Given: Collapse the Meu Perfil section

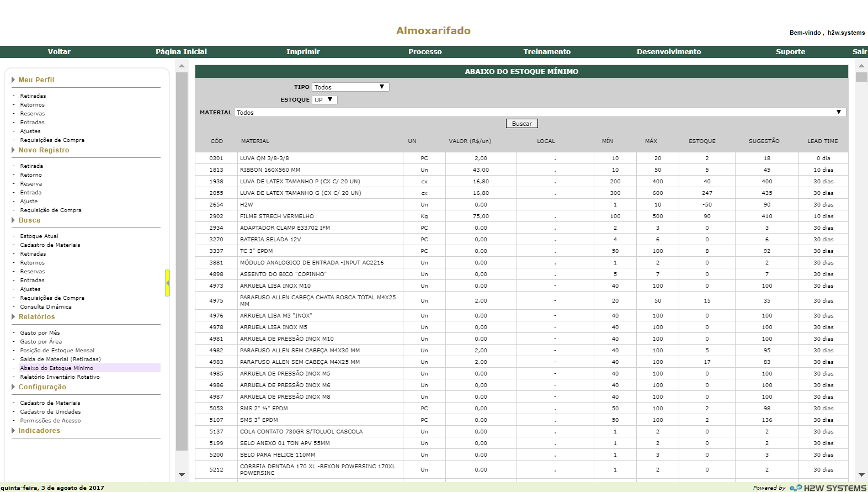Looking at the screenshot, I should point(13,80).
